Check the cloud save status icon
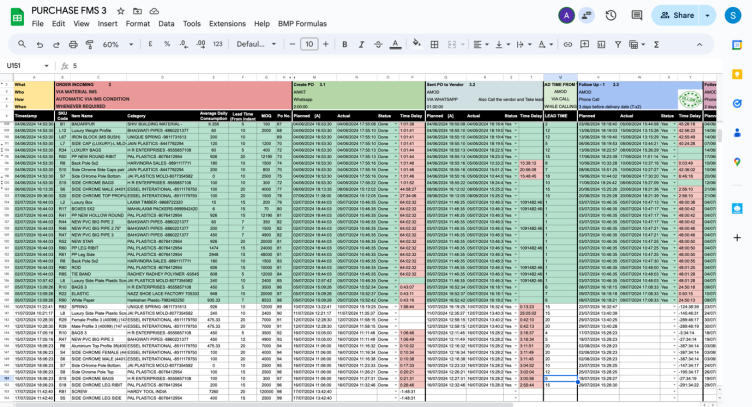The height and width of the screenshot is (407, 752). (x=154, y=11)
